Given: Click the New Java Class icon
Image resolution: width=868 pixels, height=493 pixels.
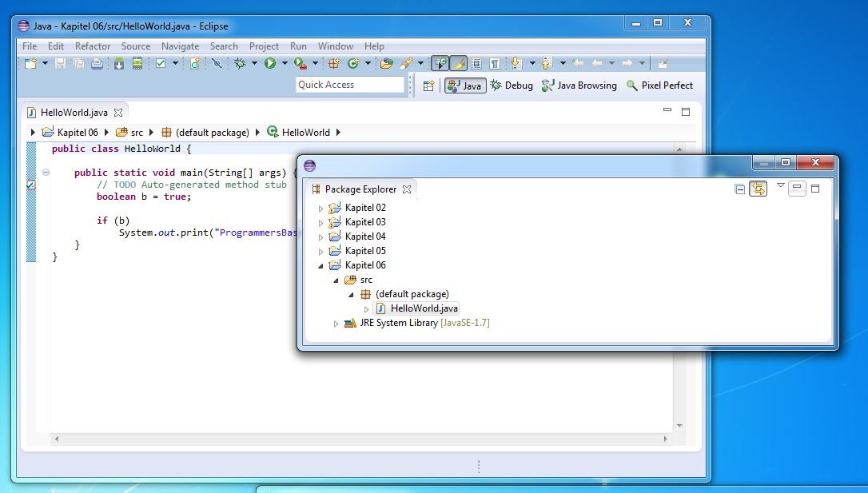Looking at the screenshot, I should [x=352, y=64].
